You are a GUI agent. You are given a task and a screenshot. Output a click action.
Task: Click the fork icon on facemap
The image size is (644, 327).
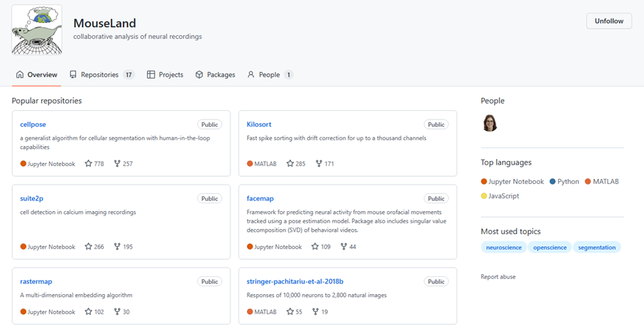(343, 247)
